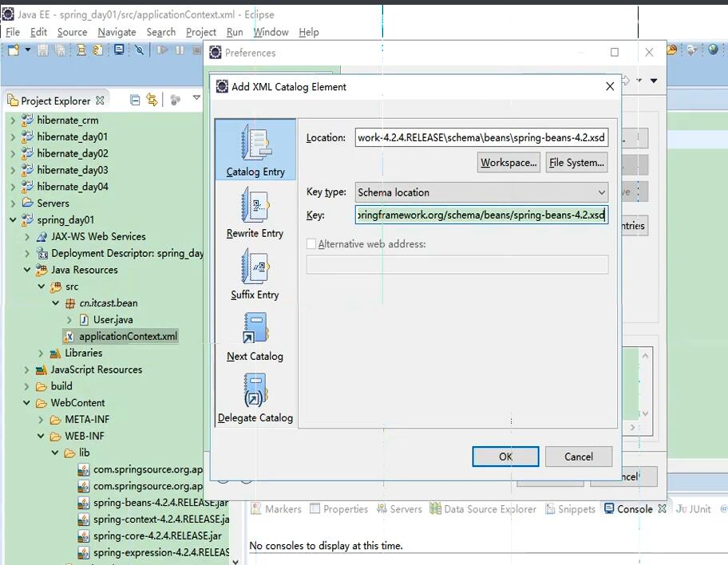Collapse the Java Resources node

(x=27, y=270)
